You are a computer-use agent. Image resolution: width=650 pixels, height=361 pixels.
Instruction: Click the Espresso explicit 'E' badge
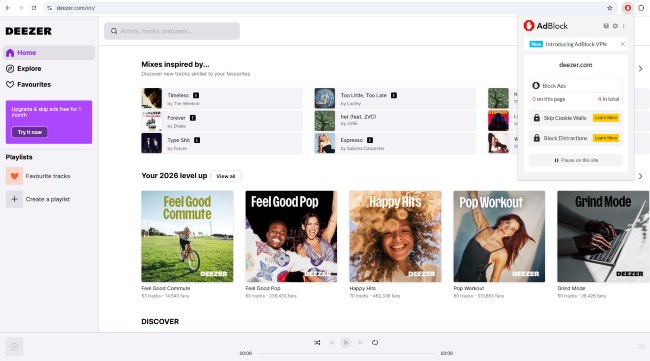pyautogui.click(x=370, y=140)
